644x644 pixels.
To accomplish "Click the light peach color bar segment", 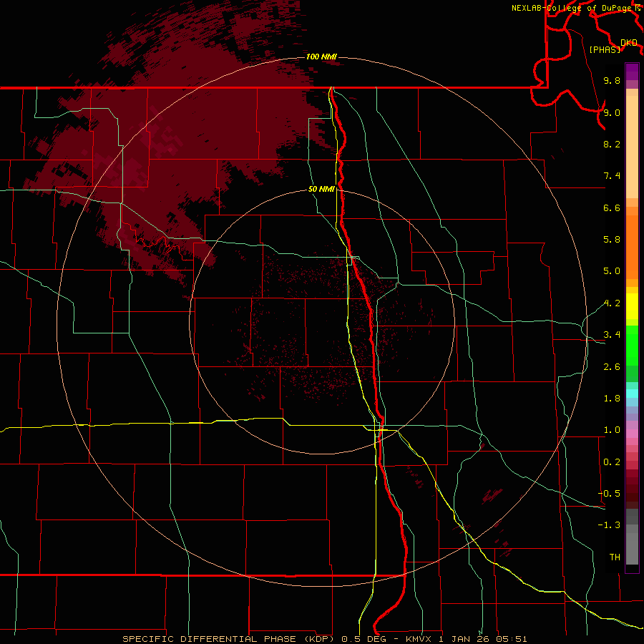I will pos(632,147).
